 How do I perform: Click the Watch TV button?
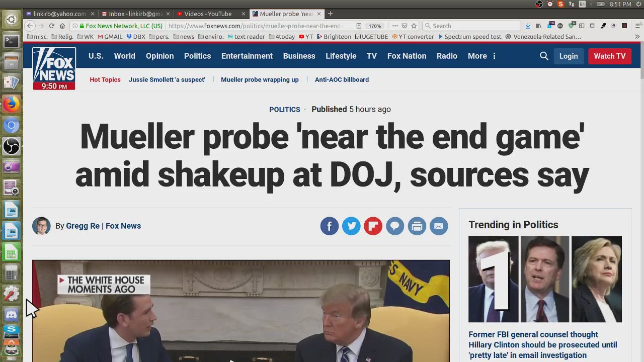[x=610, y=56]
